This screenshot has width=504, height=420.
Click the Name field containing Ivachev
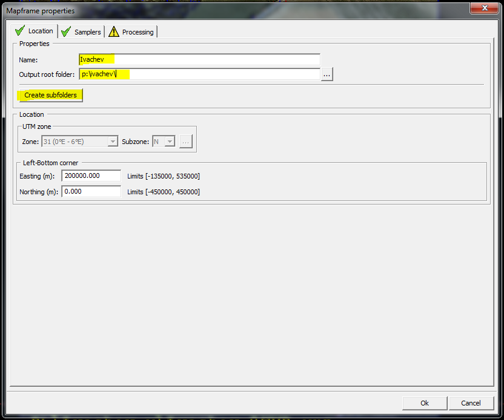(199, 59)
